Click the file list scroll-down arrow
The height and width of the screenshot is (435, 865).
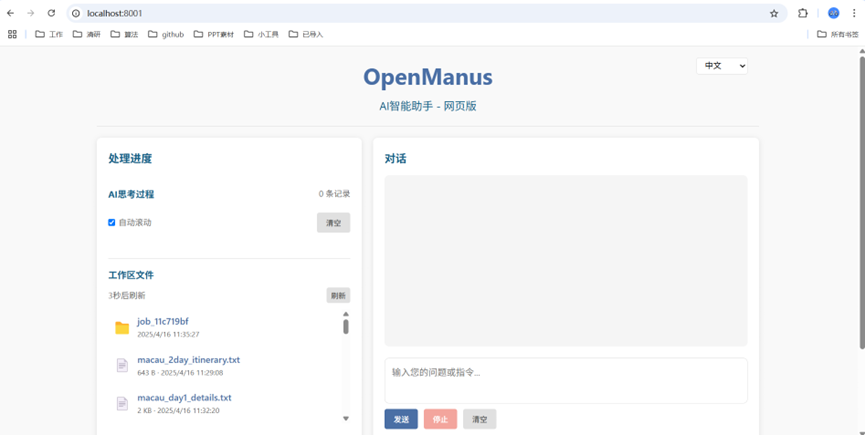(346, 418)
